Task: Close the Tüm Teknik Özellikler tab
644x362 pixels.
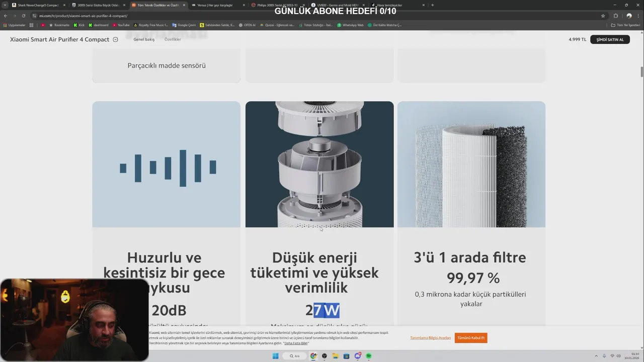Action: [x=184, y=5]
